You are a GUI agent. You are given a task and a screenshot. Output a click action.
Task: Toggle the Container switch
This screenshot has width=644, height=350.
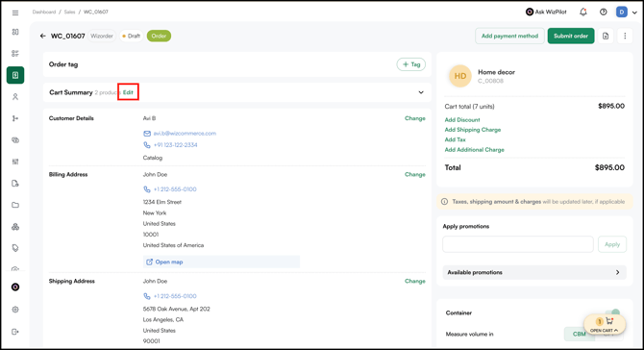point(613,313)
